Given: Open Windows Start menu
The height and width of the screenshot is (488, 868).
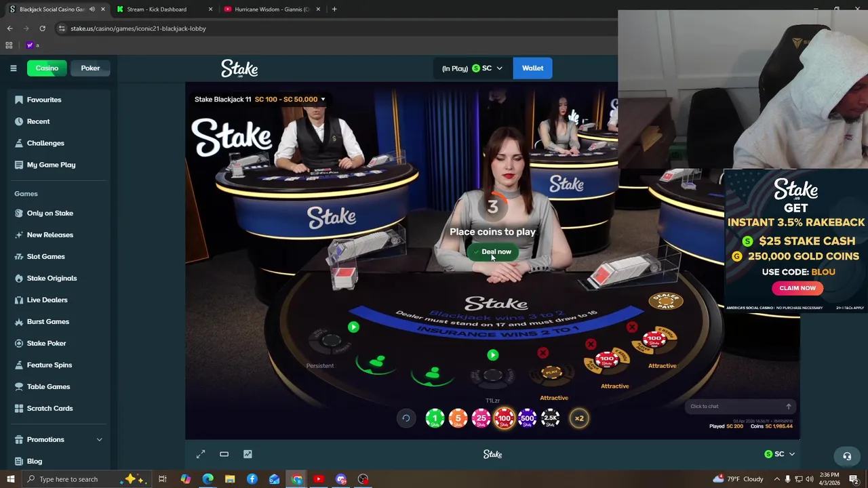Looking at the screenshot, I should (11, 479).
